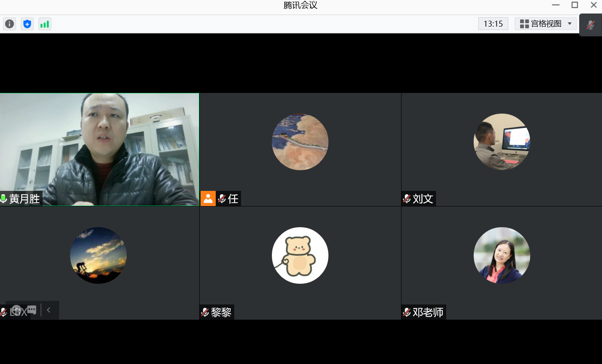This screenshot has height=364, width=602.
Task: Click 黄月胜's green microphone icon
Action: [4, 198]
